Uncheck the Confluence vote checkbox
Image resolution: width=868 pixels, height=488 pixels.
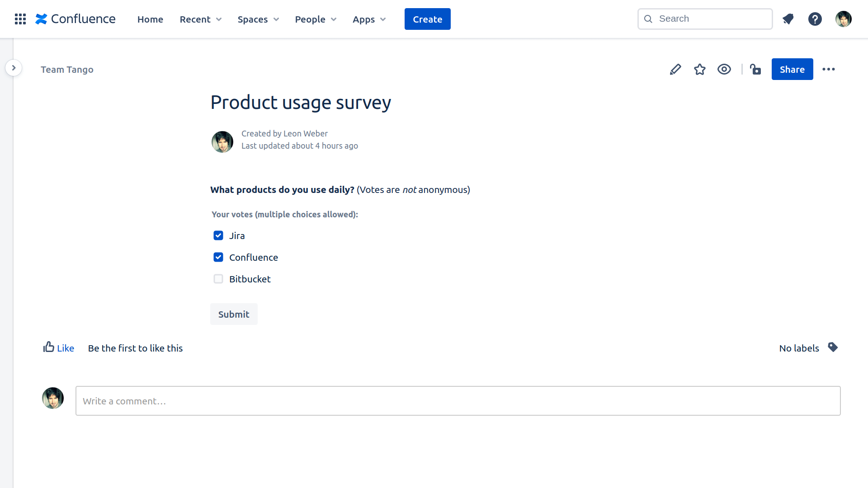pos(218,257)
